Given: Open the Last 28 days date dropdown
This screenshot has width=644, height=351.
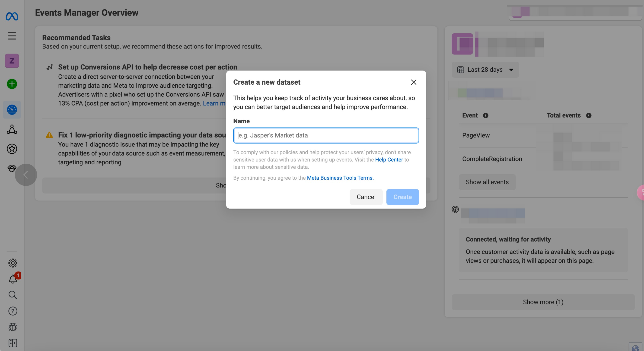Looking at the screenshot, I should pyautogui.click(x=485, y=70).
